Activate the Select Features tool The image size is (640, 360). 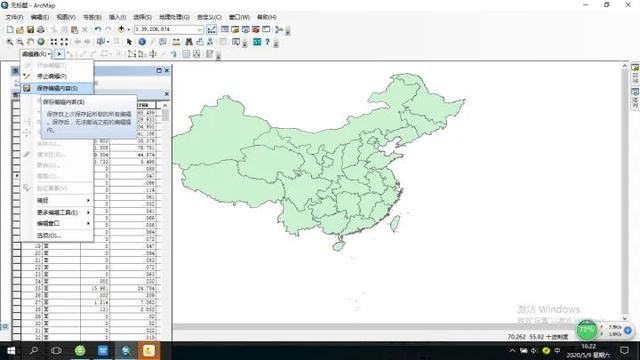[100, 42]
